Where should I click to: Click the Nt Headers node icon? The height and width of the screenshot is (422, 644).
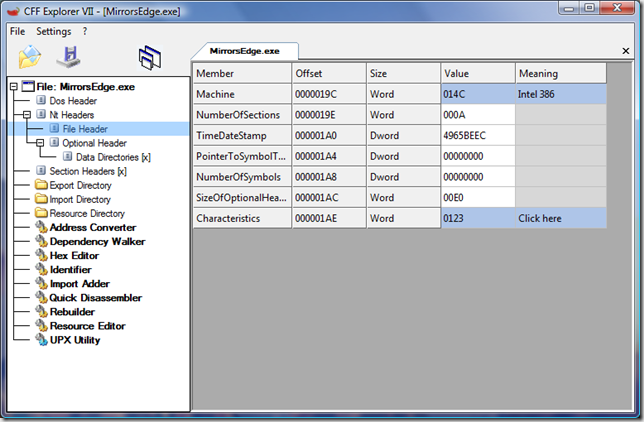(41, 114)
